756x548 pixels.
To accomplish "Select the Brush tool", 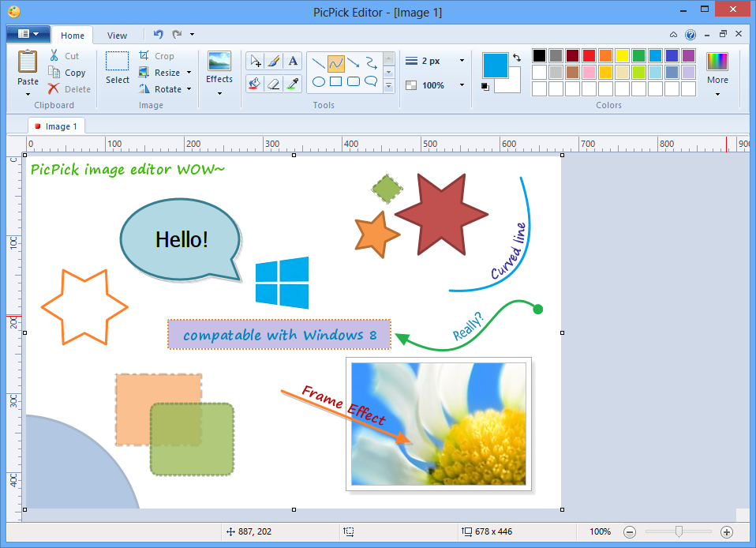I will point(274,62).
